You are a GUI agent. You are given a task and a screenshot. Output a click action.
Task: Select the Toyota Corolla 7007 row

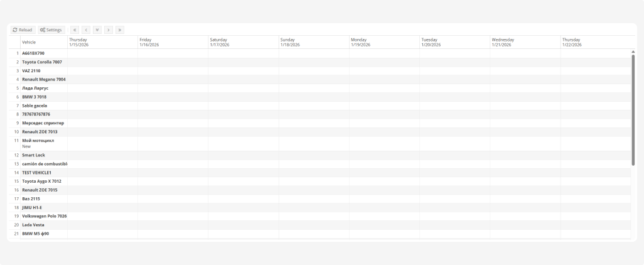point(42,62)
